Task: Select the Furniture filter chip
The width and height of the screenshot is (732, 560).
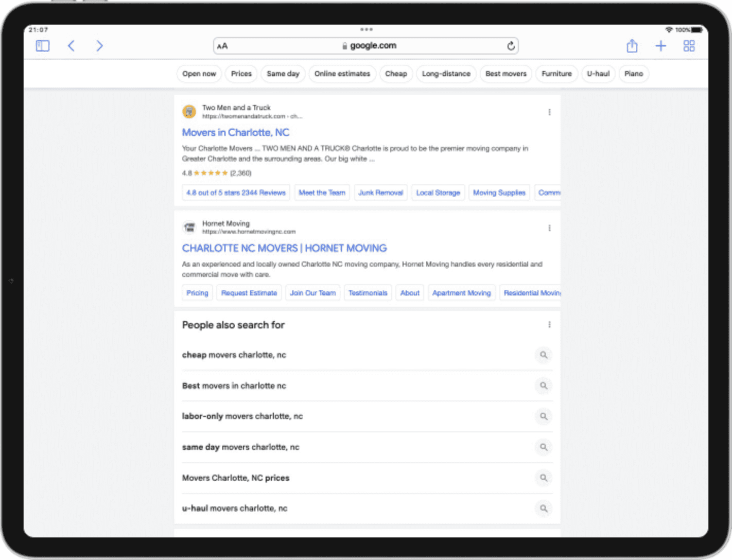Action: (x=557, y=74)
